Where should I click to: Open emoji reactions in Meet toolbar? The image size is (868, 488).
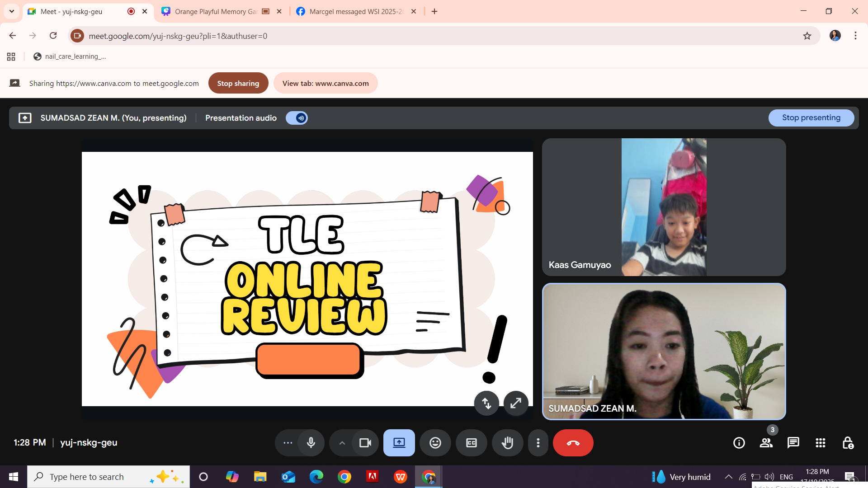click(x=435, y=443)
